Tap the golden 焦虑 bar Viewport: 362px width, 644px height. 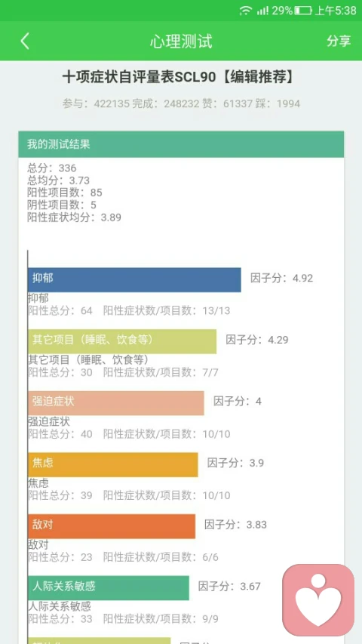point(113,464)
